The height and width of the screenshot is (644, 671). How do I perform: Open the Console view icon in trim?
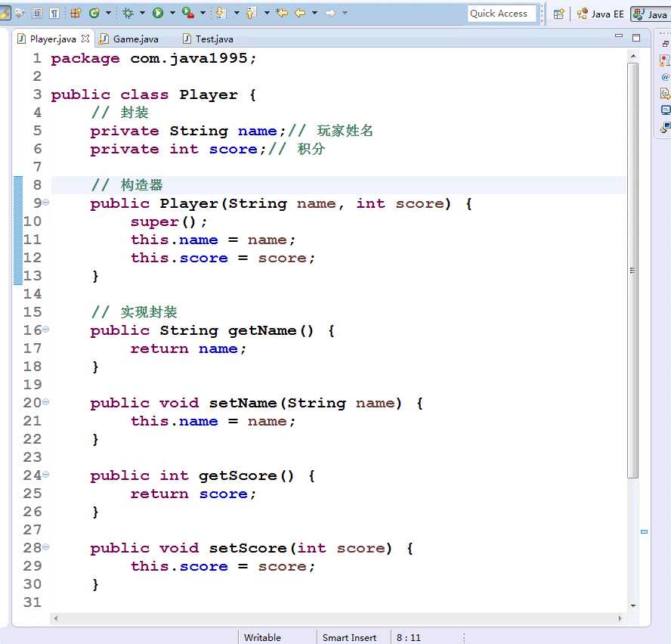(665, 110)
